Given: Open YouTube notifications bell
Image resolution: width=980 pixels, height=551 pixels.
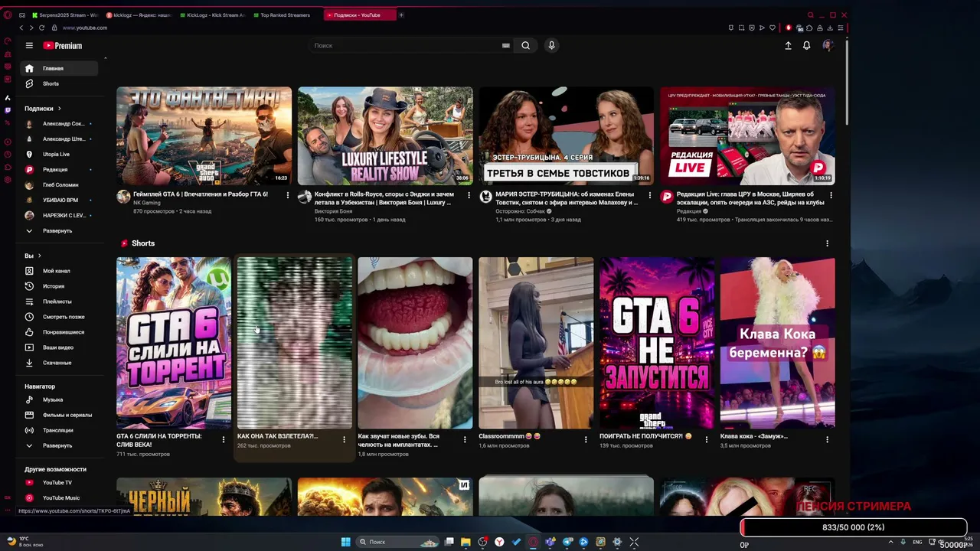Looking at the screenshot, I should [806, 46].
